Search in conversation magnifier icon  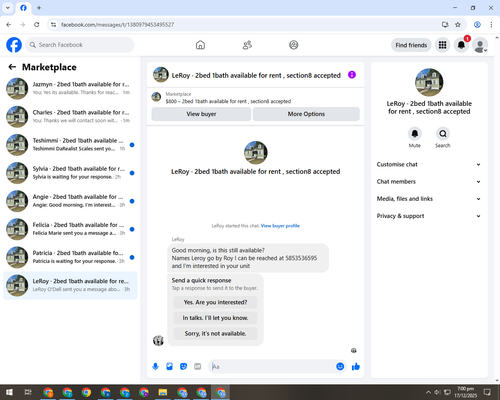[x=443, y=134]
